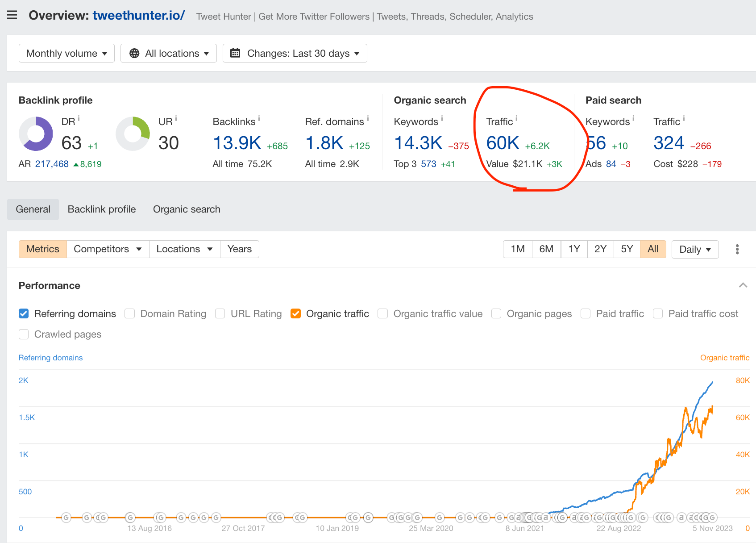Uncheck the Organic traffic checkbox
The height and width of the screenshot is (543, 756).
pyautogui.click(x=295, y=313)
